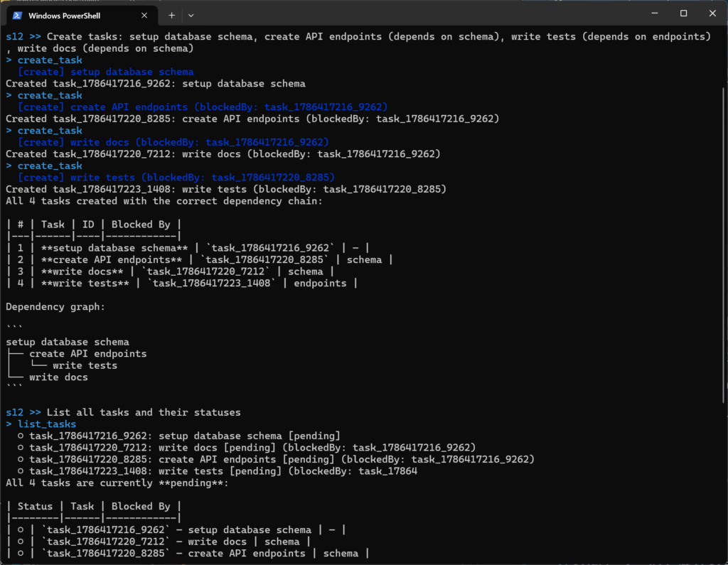Screen dimensions: 728x565
Task: Click status row '`task_1786417220_7212` – write docs'
Action: click(159, 542)
